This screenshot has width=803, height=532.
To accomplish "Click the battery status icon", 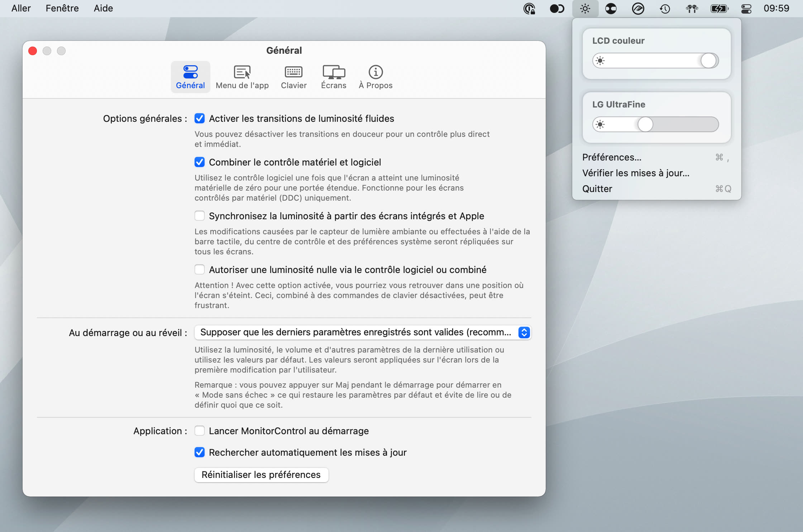I will pos(719,8).
